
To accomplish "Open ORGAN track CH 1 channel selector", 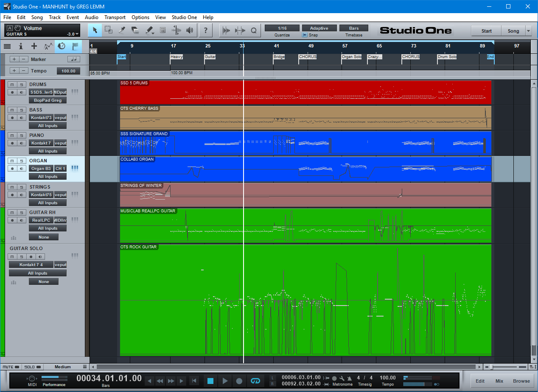I will (60, 168).
